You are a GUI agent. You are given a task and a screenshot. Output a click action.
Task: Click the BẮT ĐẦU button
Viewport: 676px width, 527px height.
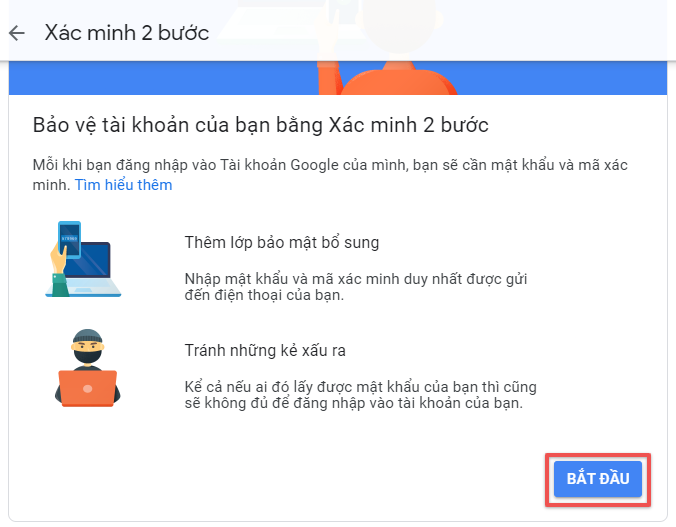(x=598, y=479)
